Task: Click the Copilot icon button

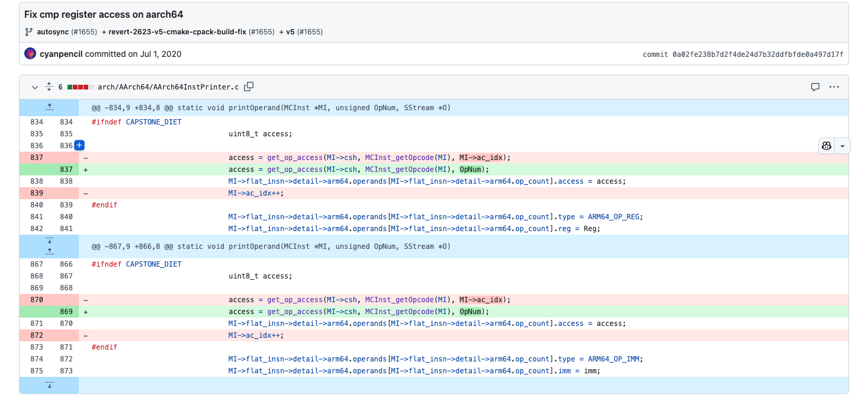Action: [x=827, y=146]
